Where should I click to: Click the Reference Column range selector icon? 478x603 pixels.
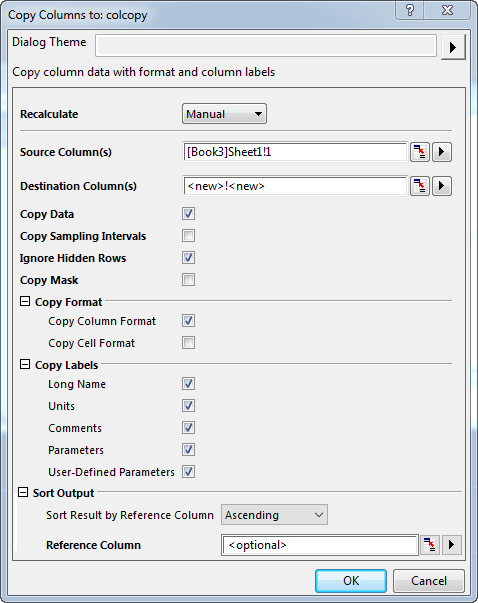coord(430,545)
